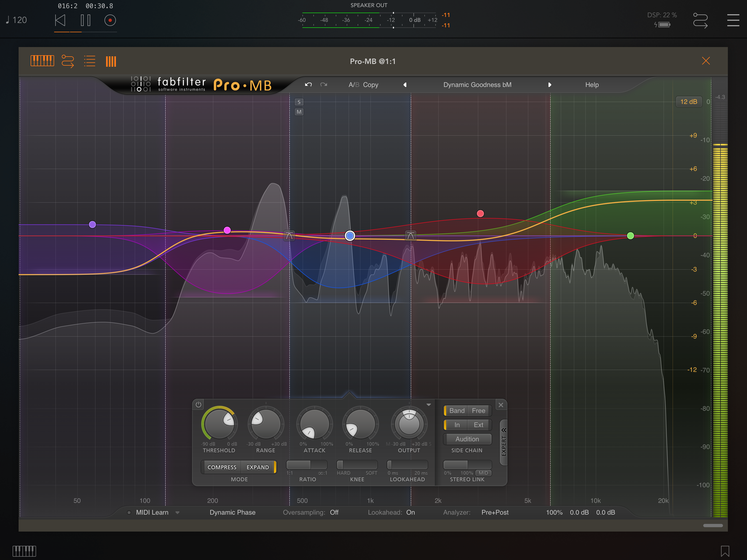The width and height of the screenshot is (747, 560).
Task: Click the crossover slope icon near 500 Hz
Action: [x=289, y=235]
